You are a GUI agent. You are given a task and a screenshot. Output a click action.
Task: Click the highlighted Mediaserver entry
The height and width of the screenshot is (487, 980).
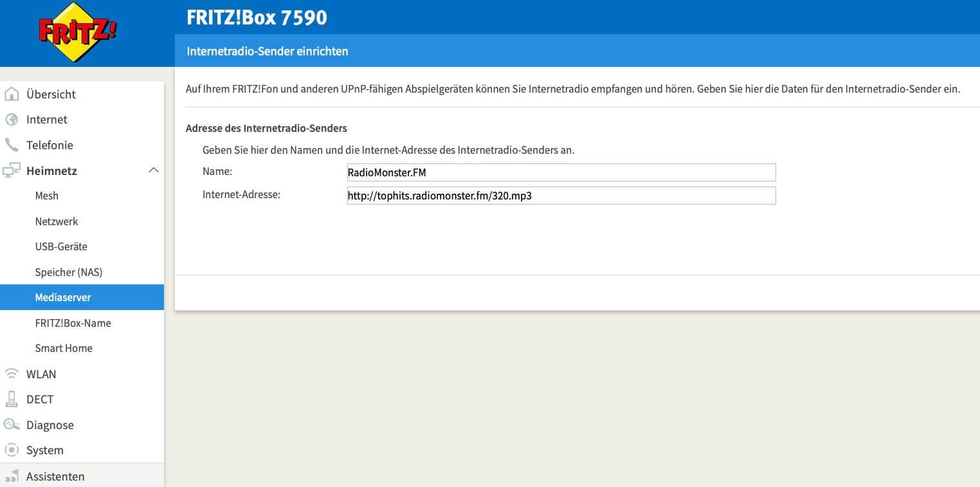pyautogui.click(x=62, y=297)
